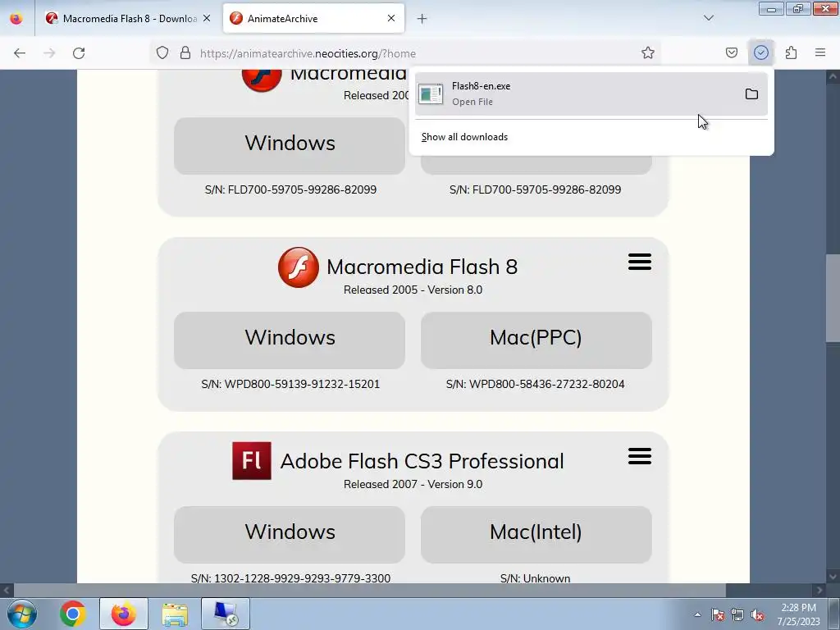
Task: Open the Firefox View button
Action: tap(16, 19)
